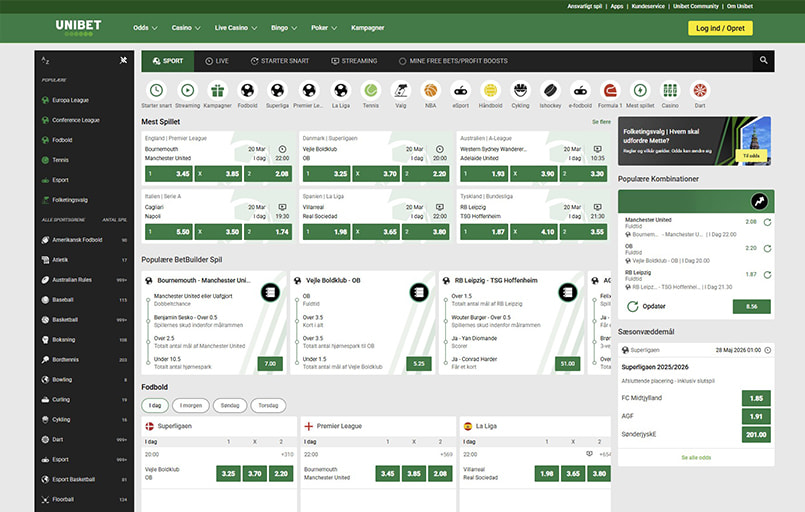Click the A-Z sort icon in sidebar

click(x=45, y=61)
